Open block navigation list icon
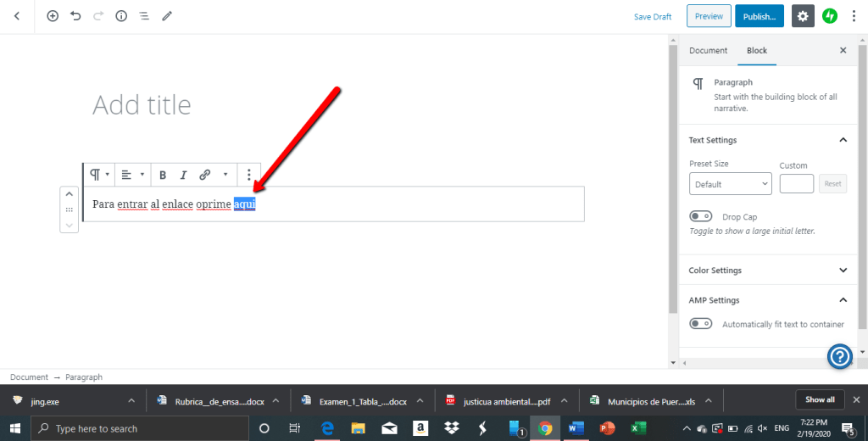868x441 pixels. click(144, 16)
